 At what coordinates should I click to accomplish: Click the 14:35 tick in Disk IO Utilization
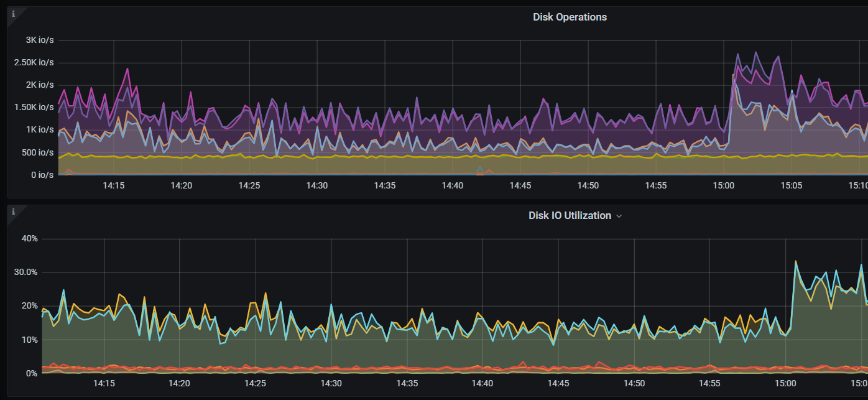[407, 384]
